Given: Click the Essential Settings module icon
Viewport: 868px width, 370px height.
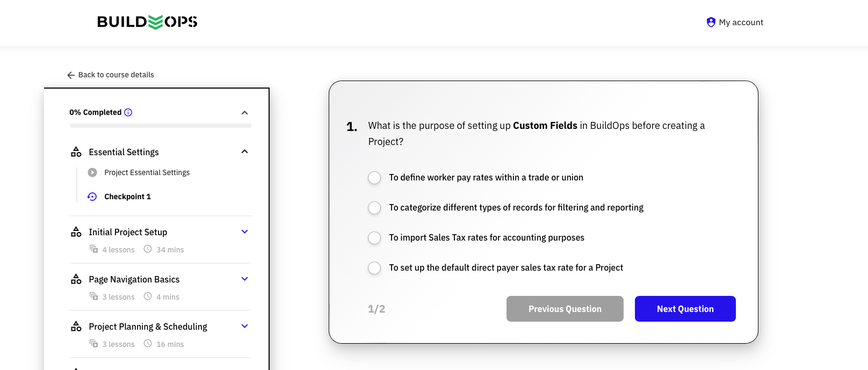Looking at the screenshot, I should click(x=76, y=152).
